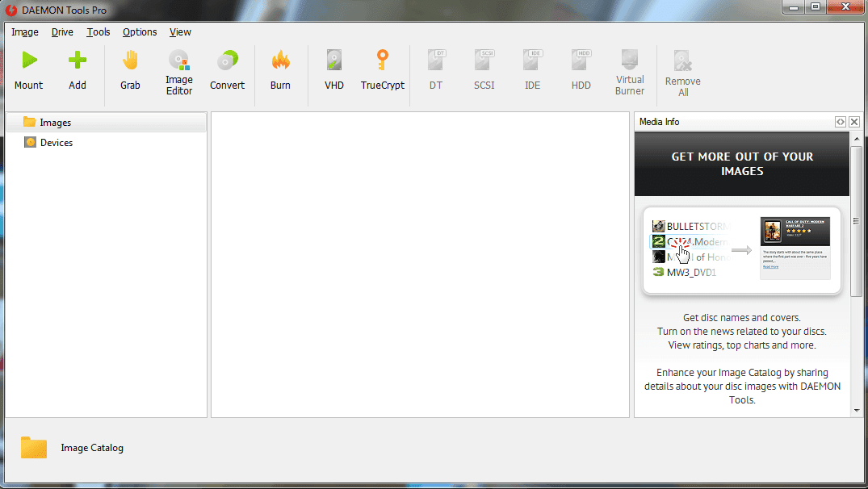Image resolution: width=868 pixels, height=489 pixels.
Task: Click the Image Catalog label
Action: coord(92,448)
